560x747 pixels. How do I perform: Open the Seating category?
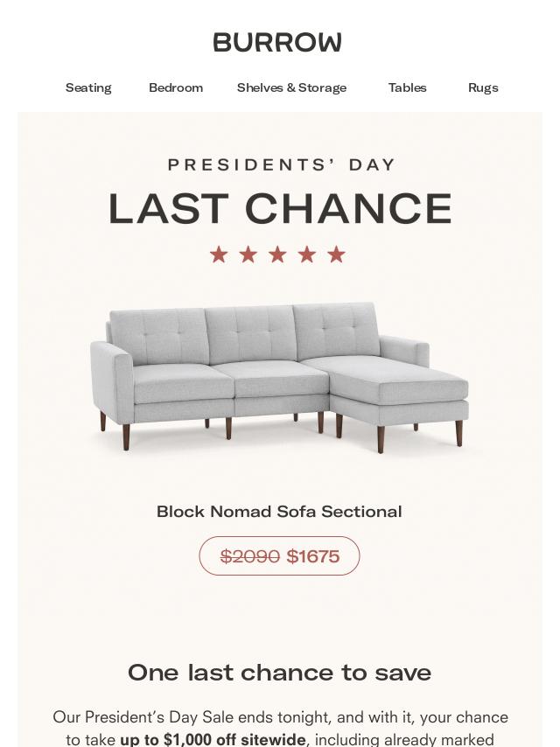tap(88, 87)
